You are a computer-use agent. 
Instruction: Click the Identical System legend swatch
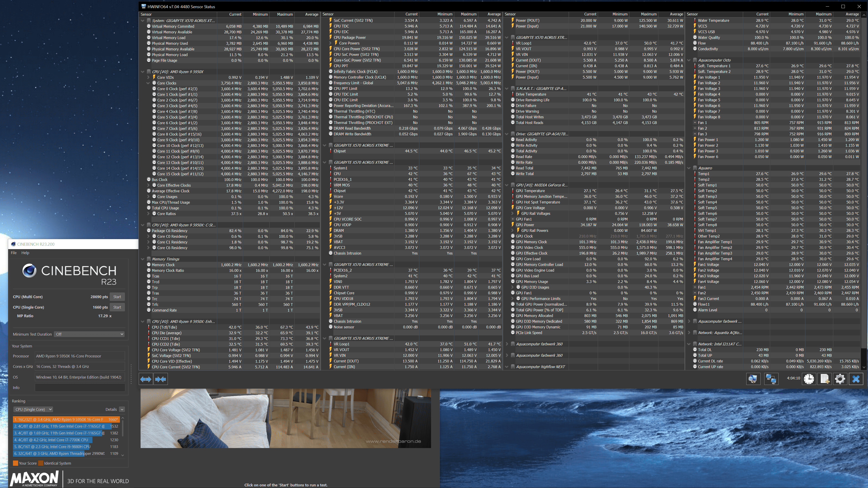41,463
